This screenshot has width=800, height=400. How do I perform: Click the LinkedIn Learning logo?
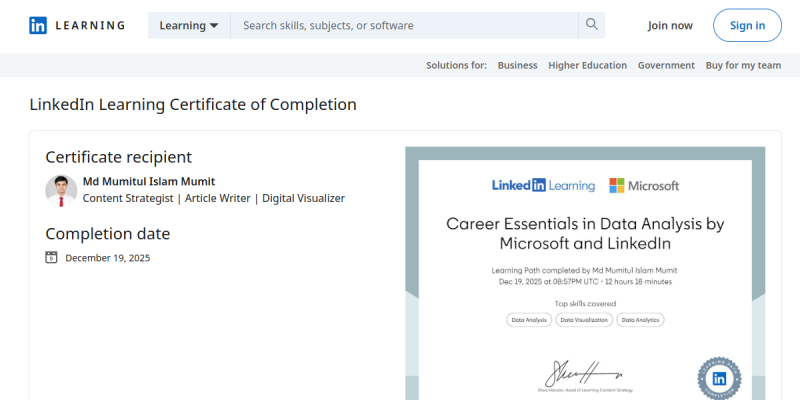tap(77, 25)
